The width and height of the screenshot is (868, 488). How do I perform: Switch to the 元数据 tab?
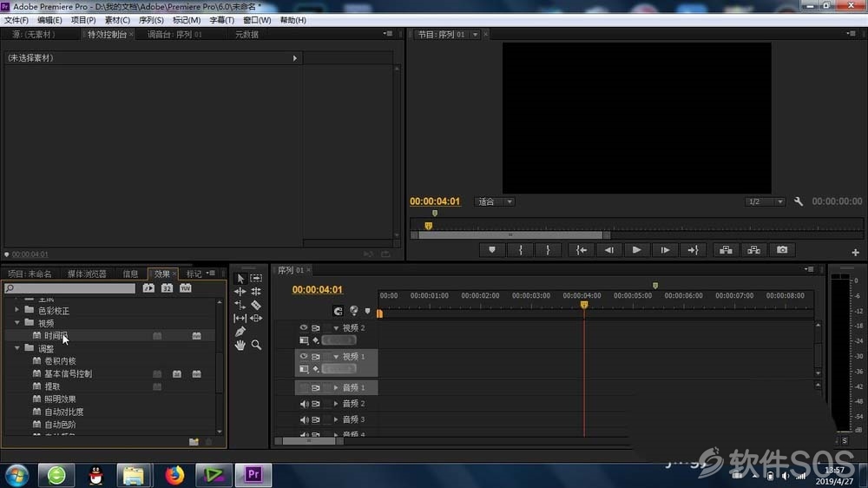pyautogui.click(x=247, y=35)
